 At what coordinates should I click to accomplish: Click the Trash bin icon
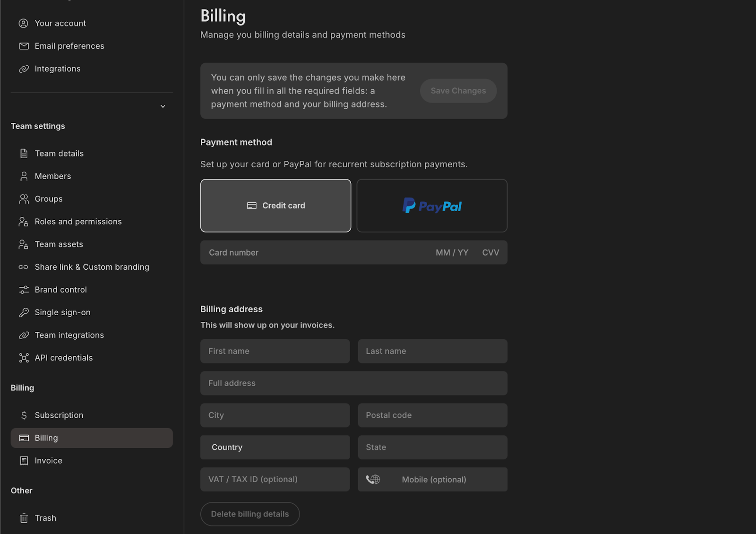click(x=24, y=518)
